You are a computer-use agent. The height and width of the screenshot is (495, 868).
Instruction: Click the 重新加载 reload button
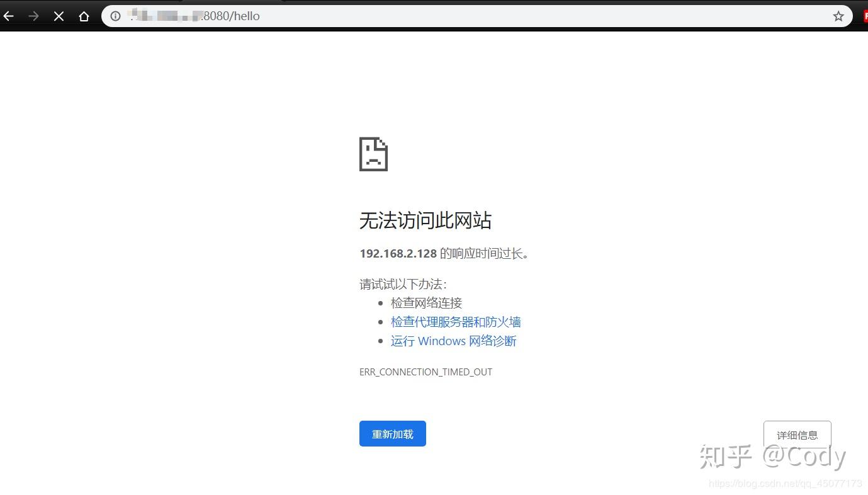[x=392, y=433]
